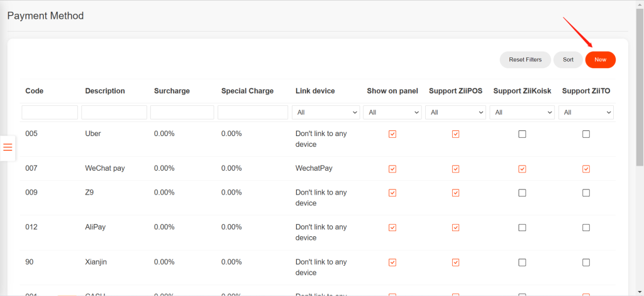
Task: Open the Support ZiiKoisk filter dropdown
Action: coord(522,112)
